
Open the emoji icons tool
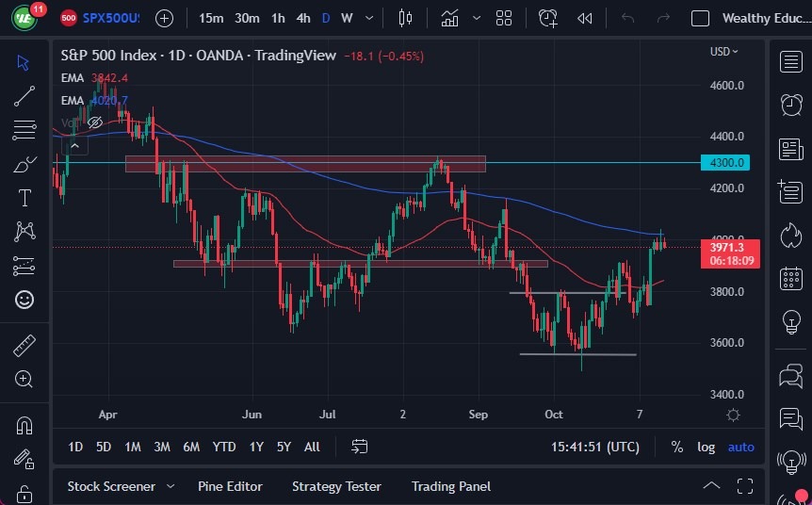tap(24, 300)
